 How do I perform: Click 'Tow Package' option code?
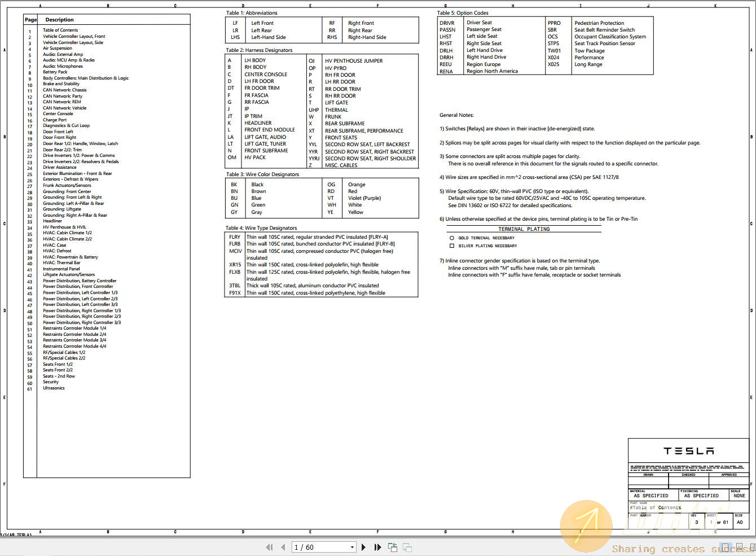[x=590, y=51]
